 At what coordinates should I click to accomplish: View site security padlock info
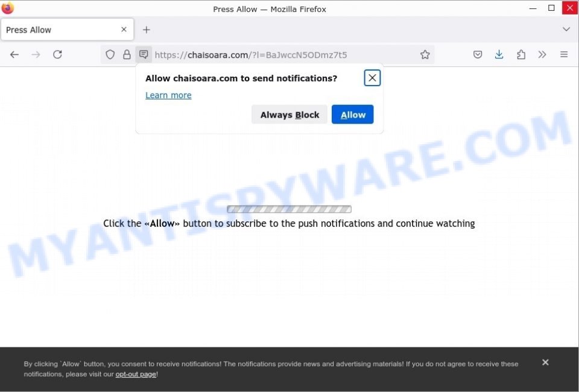point(127,55)
